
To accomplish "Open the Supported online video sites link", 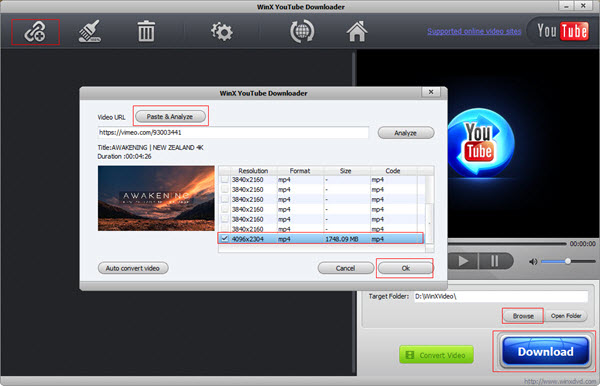I will (474, 31).
